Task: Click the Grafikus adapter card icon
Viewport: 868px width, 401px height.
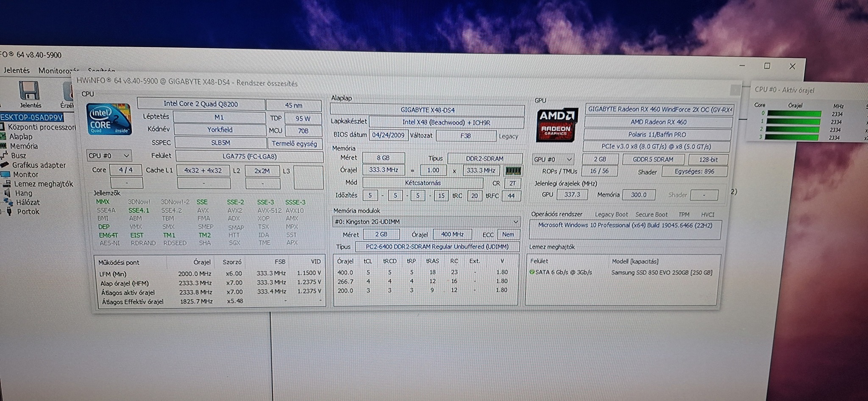Action: point(5,165)
